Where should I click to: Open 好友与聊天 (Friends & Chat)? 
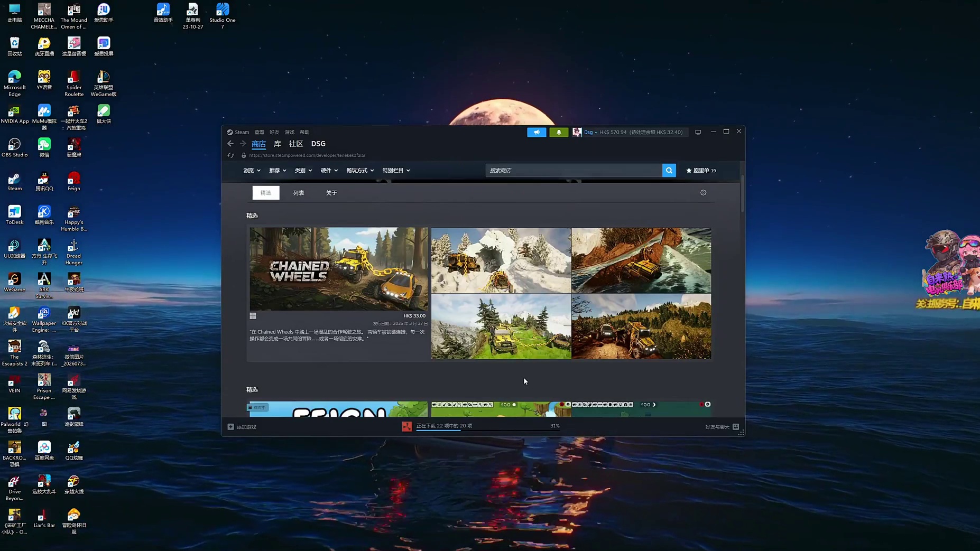click(717, 427)
